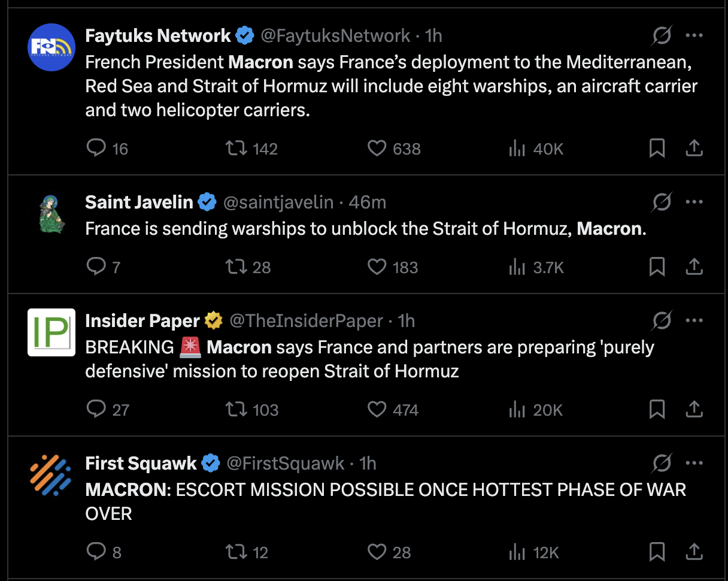
Task: Open more options on Saint Javelin tweet
Action: [x=694, y=202]
